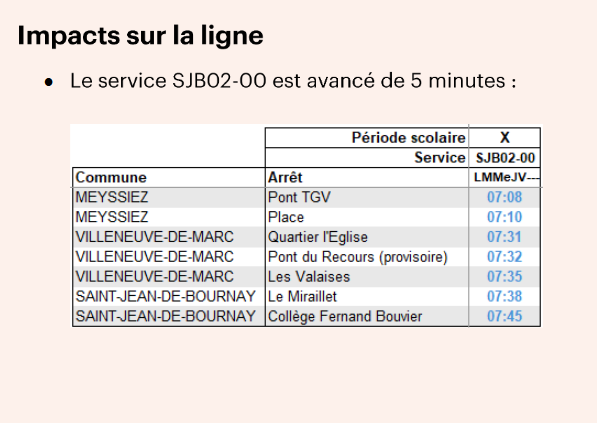Click the 07:10 time value

tap(504, 217)
